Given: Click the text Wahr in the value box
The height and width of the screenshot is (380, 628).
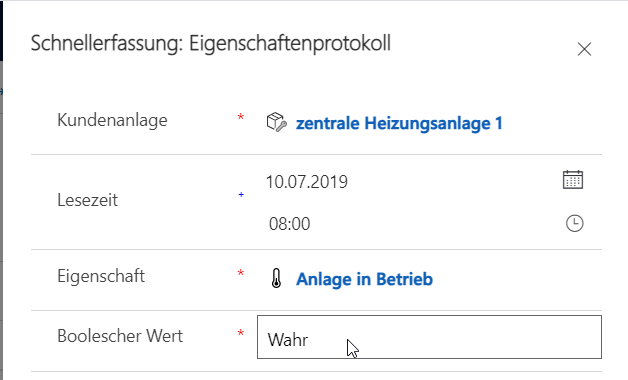Looking at the screenshot, I should coord(288,340).
